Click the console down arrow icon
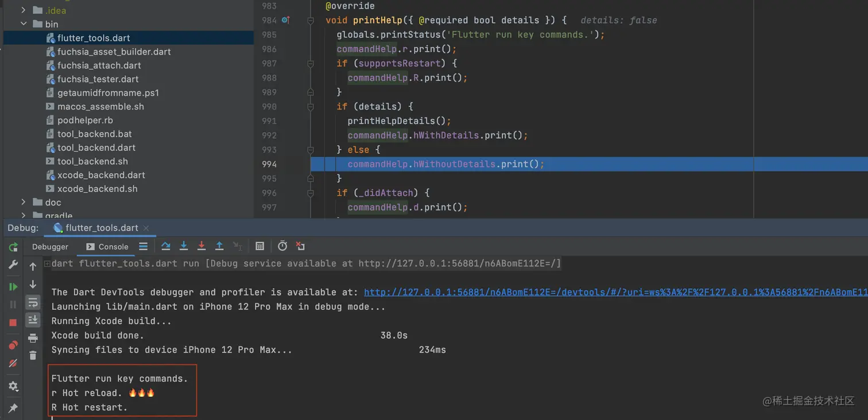This screenshot has height=420, width=868. click(x=33, y=284)
